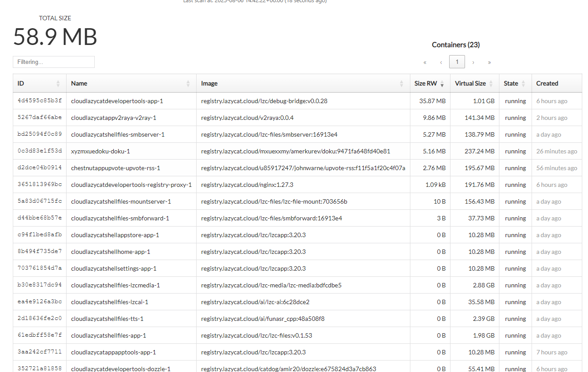Sort by Name column sort icon
This screenshot has height=372, width=588.
pos(188,84)
